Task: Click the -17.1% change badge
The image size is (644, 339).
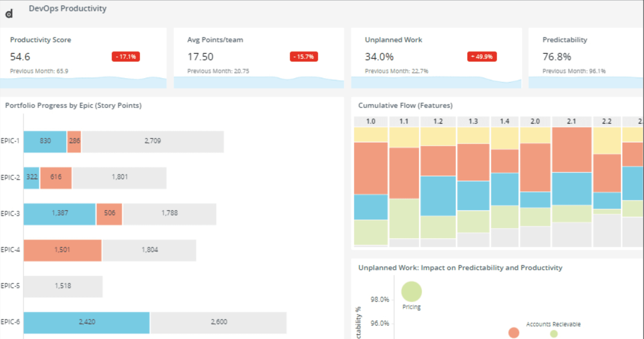Action: 126,57
